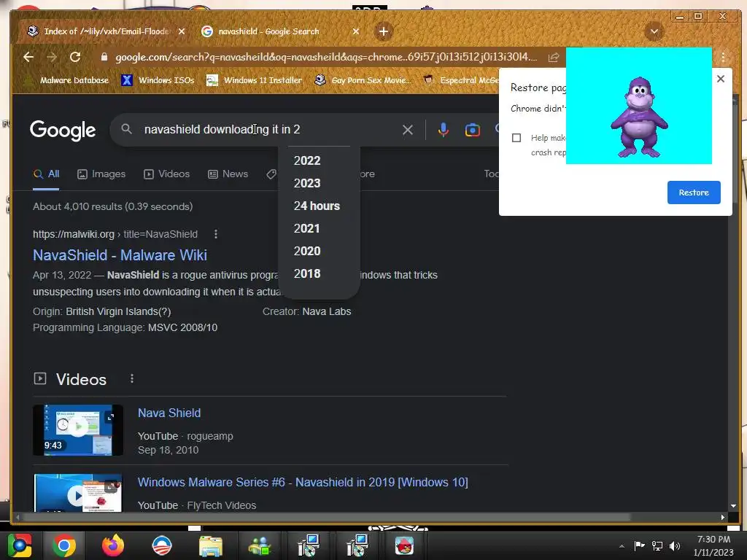
Task: Close the Index of Email-Flooder tab
Action: tap(182, 31)
